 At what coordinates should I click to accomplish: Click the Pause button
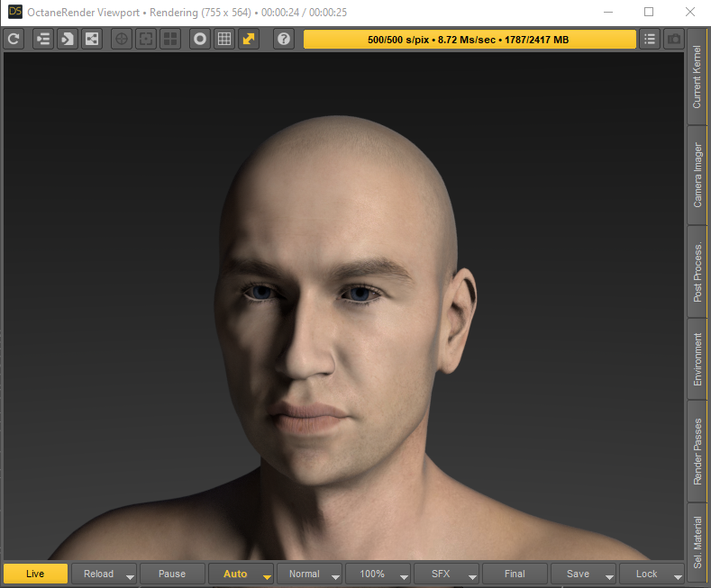[x=172, y=574]
